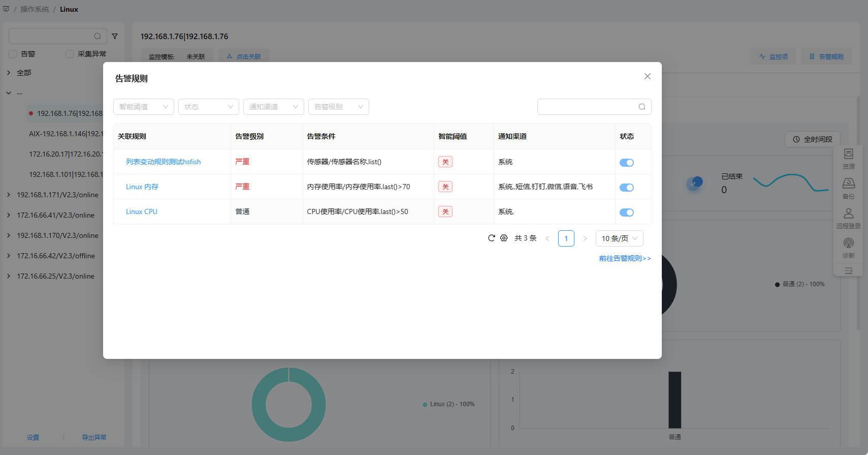Click 设置 at sidebar bottom

pos(33,437)
